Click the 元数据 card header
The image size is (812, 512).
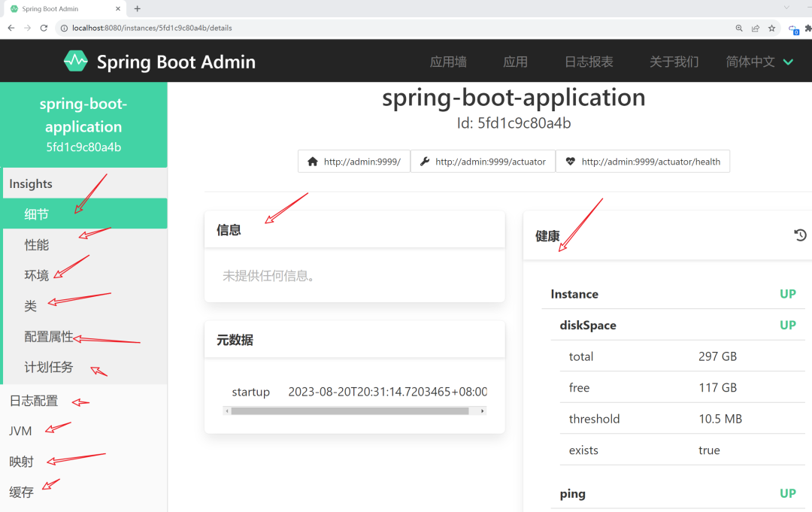click(x=355, y=340)
